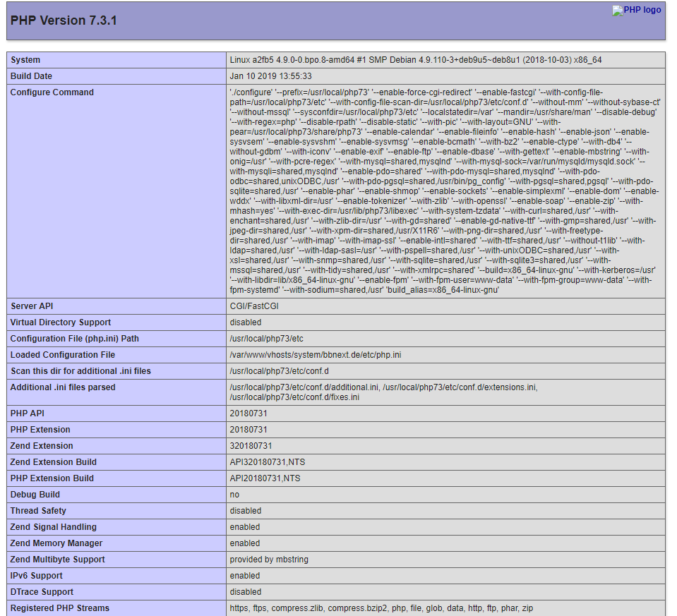Click the Zend Signal Handling label
The image size is (677, 616).
coord(54,527)
